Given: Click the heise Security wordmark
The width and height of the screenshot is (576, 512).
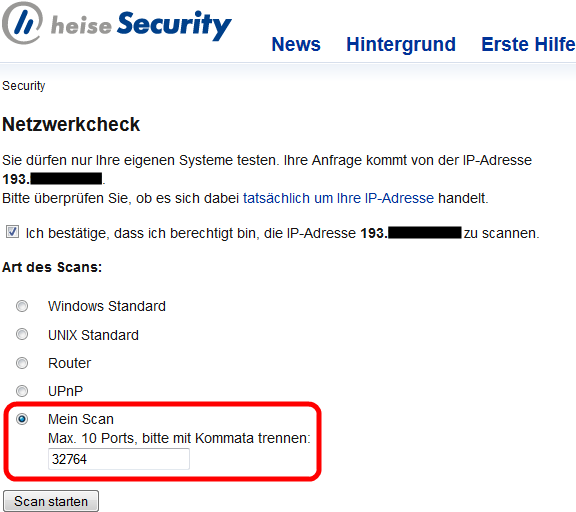Looking at the screenshot, I should (x=141, y=25).
